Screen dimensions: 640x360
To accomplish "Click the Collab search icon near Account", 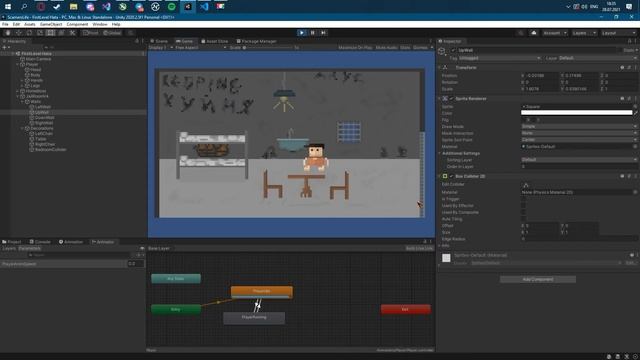I will (521, 33).
